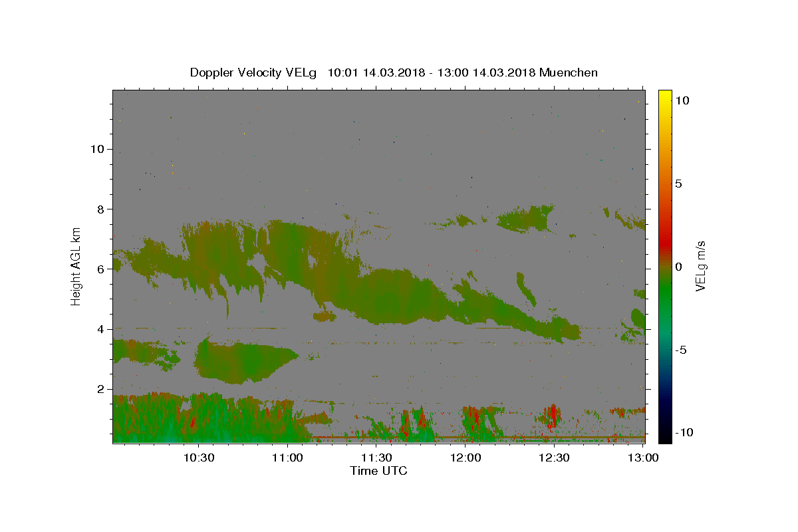Click the red echo near 12:30 below 2 km
This screenshot has width=798, height=532.
[x=551, y=416]
